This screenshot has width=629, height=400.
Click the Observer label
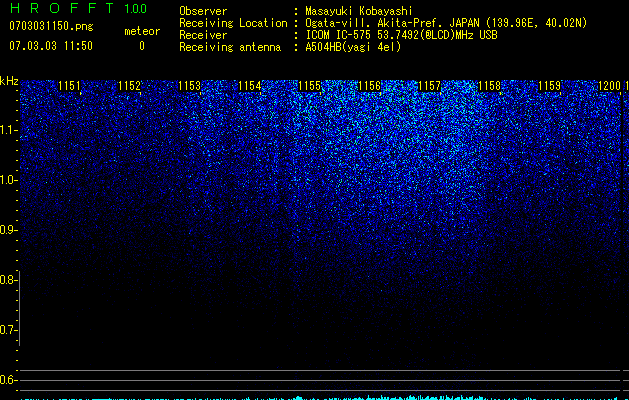[x=203, y=11]
